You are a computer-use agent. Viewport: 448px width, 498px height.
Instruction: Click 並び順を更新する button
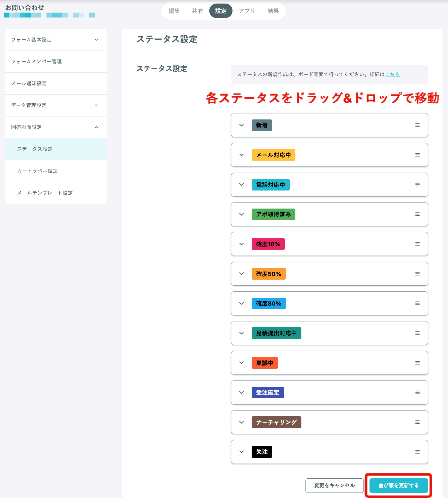tap(398, 485)
